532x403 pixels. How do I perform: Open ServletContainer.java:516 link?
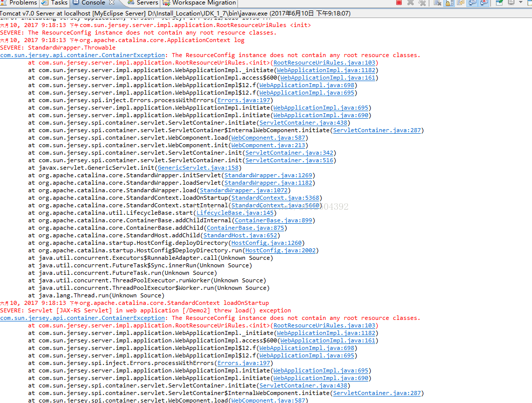[289, 160]
